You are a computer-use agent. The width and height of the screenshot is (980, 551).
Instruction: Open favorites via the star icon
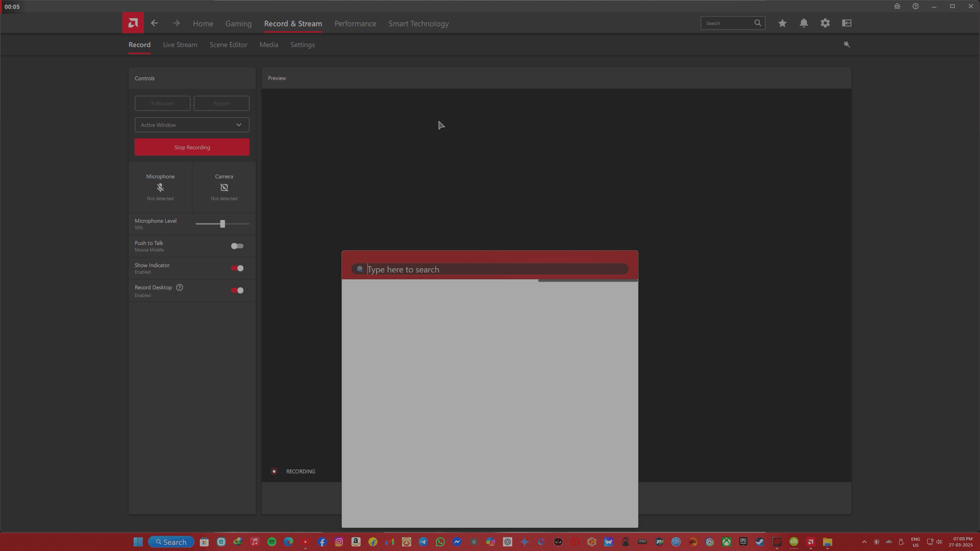point(782,23)
